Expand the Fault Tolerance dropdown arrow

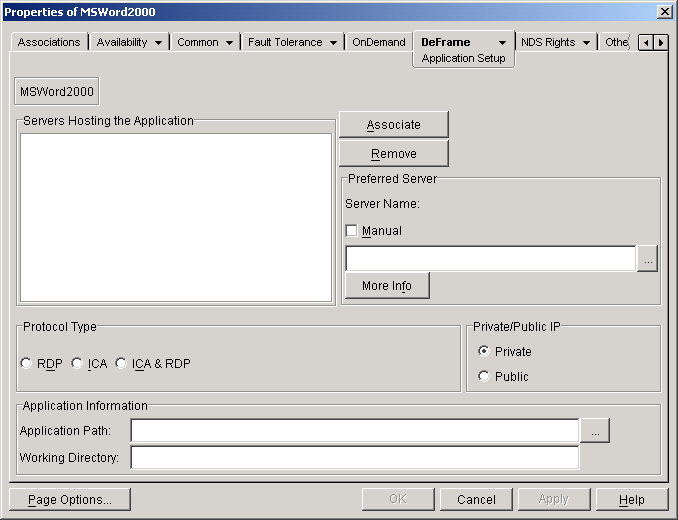(333, 43)
